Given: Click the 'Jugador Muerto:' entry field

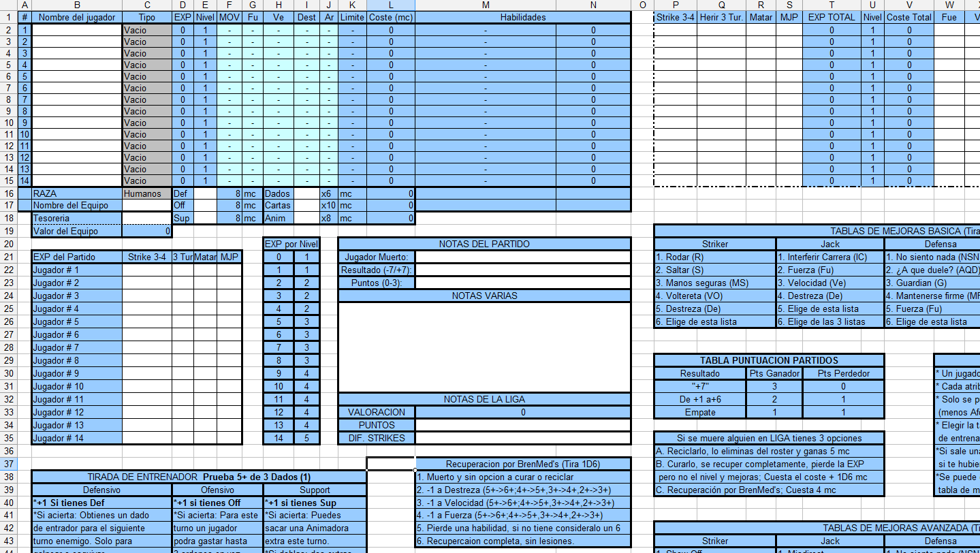Looking at the screenshot, I should (x=522, y=257).
